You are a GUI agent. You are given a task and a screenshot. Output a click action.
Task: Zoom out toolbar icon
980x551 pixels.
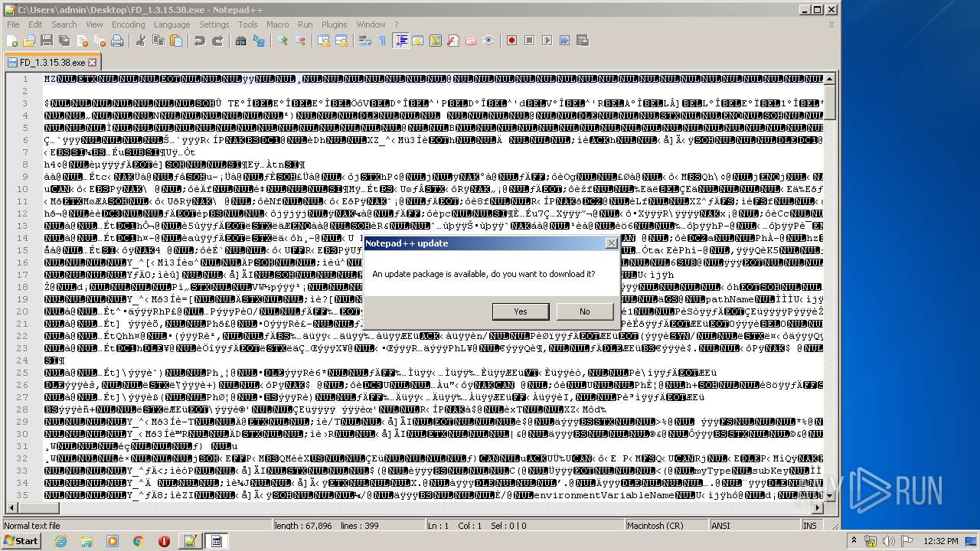(x=300, y=41)
